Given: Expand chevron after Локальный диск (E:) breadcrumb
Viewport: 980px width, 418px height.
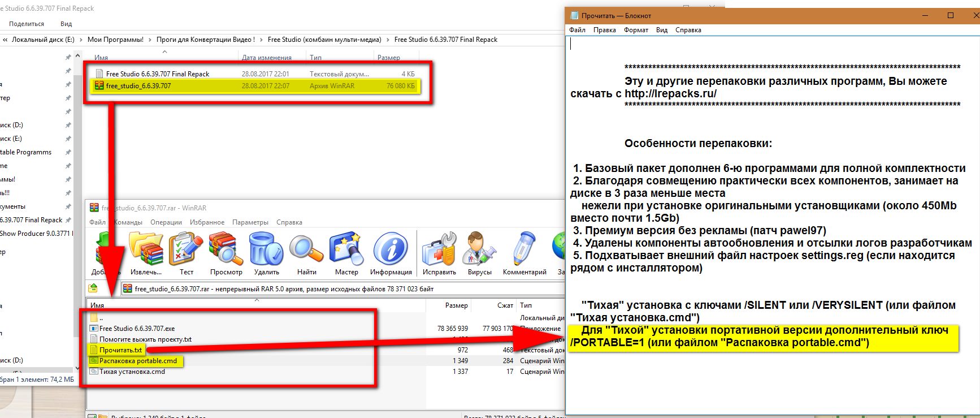Looking at the screenshot, I should (81, 40).
